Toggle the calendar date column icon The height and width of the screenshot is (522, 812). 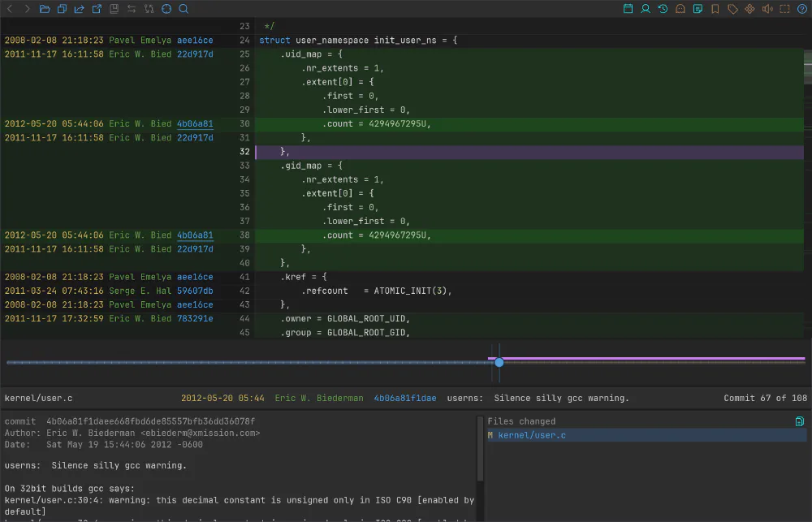pyautogui.click(x=628, y=9)
